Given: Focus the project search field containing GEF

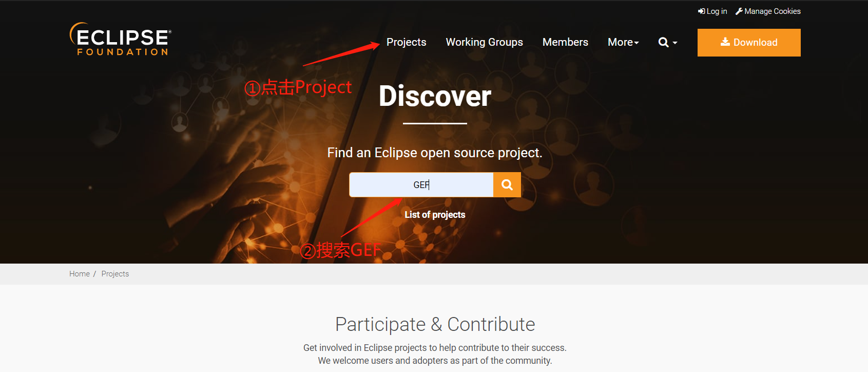Looking at the screenshot, I should pos(421,185).
